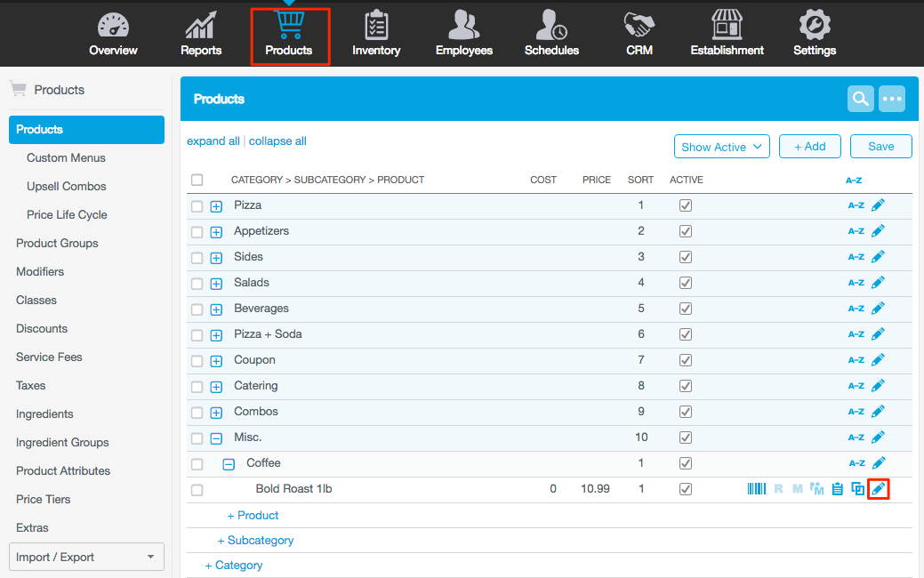Toggle the Active checkbox for Bold Roast 1lb
924x578 pixels.
(685, 489)
